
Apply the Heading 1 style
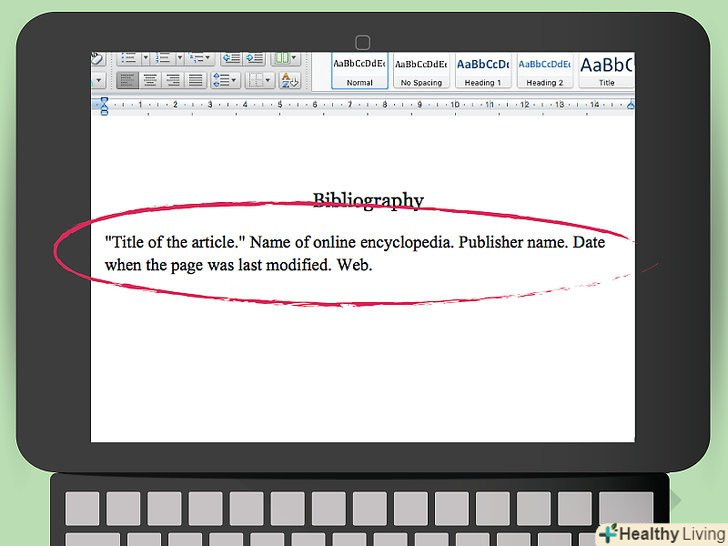483,71
